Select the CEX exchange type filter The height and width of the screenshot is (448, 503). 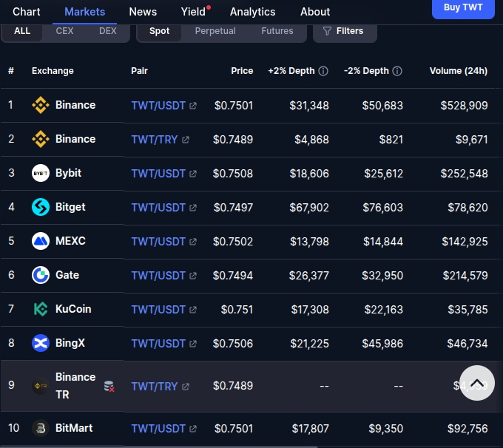click(64, 31)
